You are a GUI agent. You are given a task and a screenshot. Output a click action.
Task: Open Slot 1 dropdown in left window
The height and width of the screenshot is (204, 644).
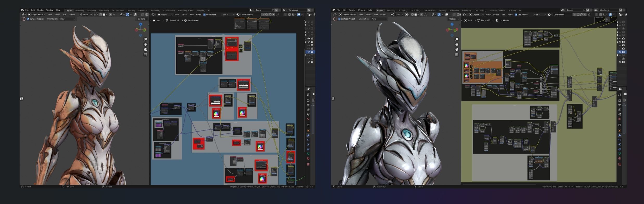pyautogui.click(x=228, y=15)
